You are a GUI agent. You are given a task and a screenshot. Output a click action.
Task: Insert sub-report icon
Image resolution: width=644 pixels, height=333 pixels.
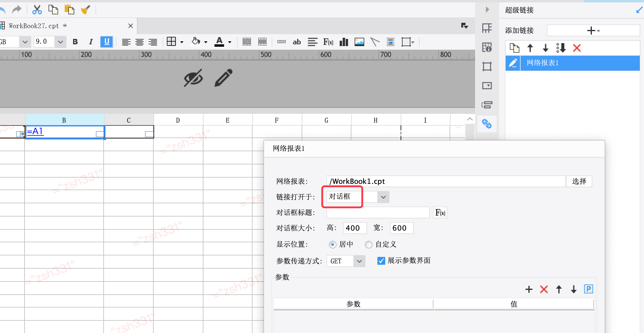point(391,42)
